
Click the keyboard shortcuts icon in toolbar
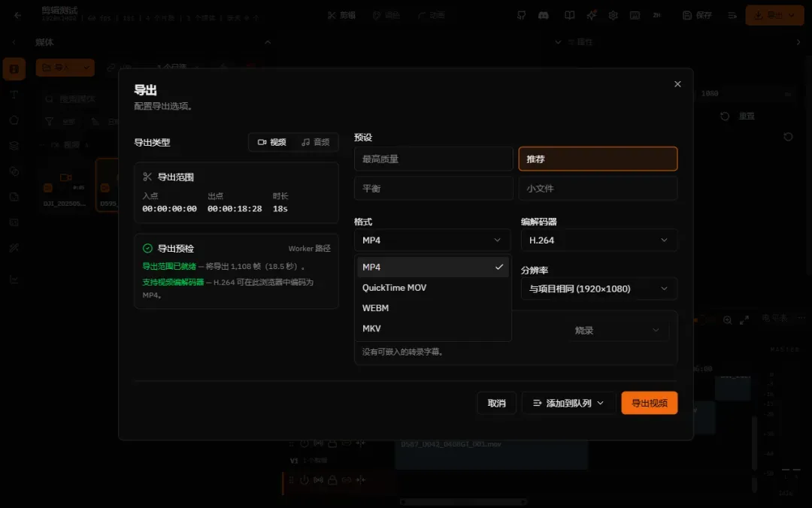(x=635, y=16)
